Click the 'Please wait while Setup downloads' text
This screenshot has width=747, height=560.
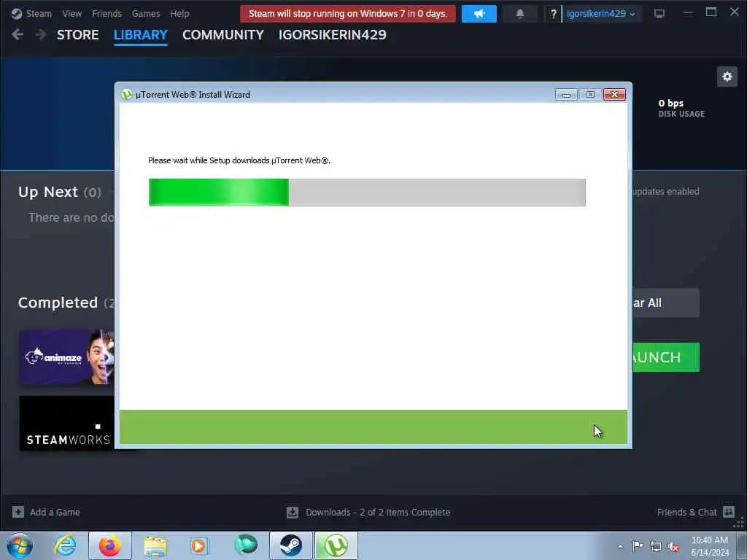point(239,160)
